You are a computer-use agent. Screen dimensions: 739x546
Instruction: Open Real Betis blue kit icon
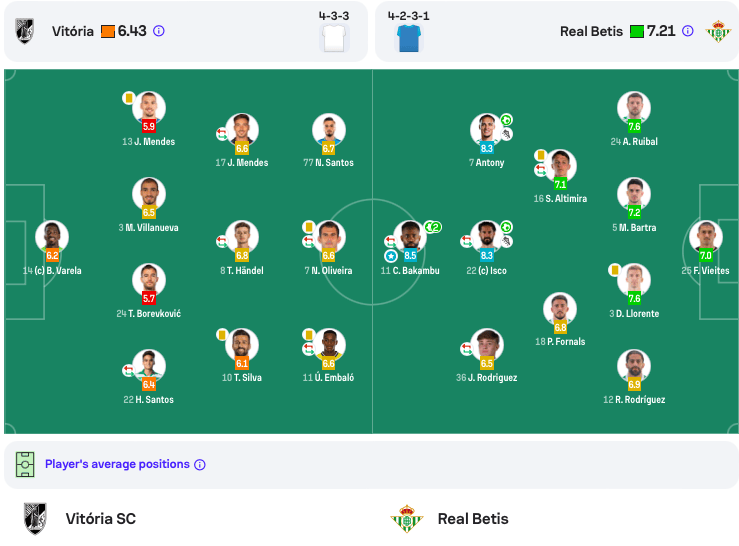click(x=409, y=38)
